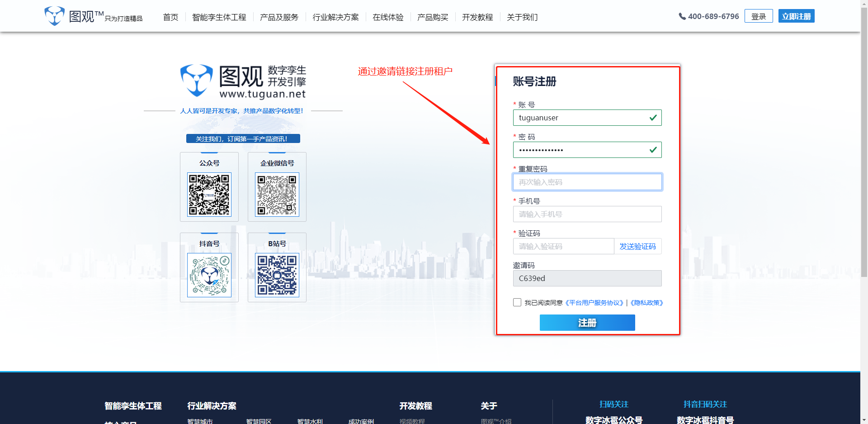This screenshot has width=868, height=424.
Task: Click the scrollbar down arrow
Action: tap(864, 420)
